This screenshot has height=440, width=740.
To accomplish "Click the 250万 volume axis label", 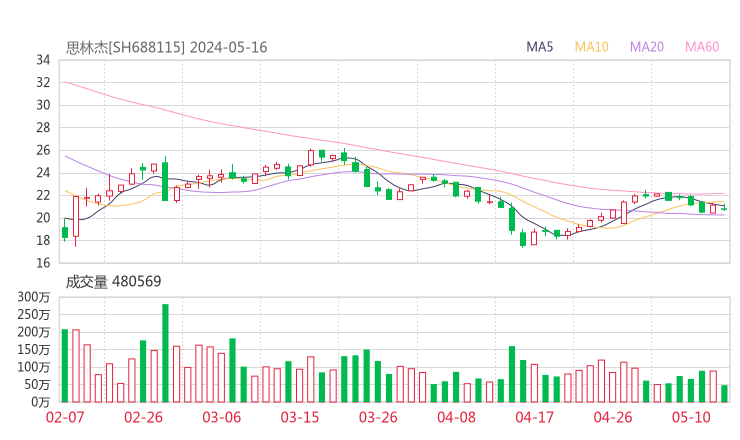I will coord(34,314).
